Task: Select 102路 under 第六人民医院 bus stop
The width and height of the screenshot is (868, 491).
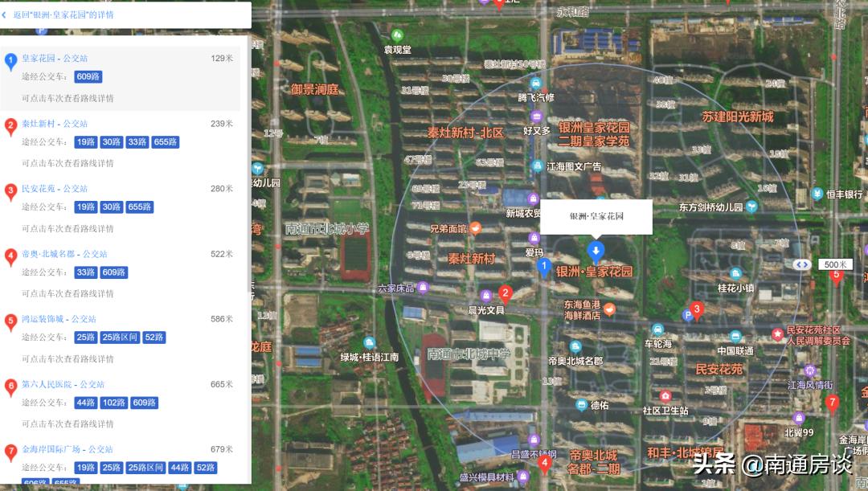Action: 114,403
